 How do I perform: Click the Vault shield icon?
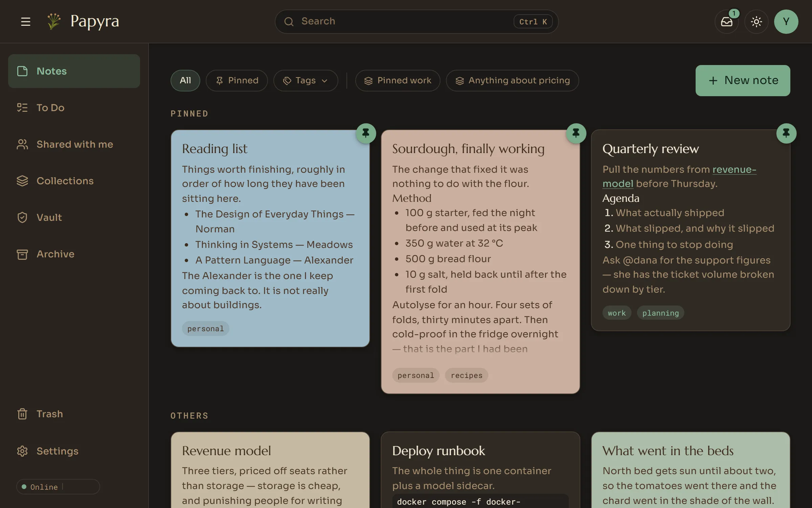click(x=22, y=217)
